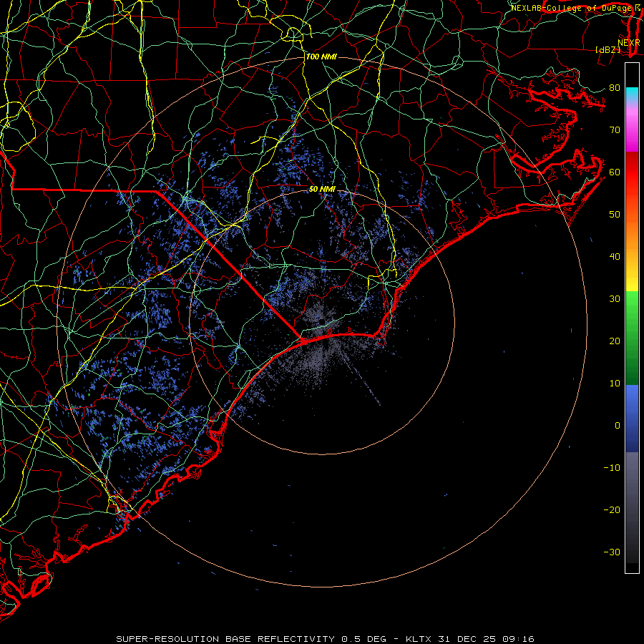The height and width of the screenshot is (644, 644).
Task: Click the 80 value on dBZ scale
Action: [615, 88]
